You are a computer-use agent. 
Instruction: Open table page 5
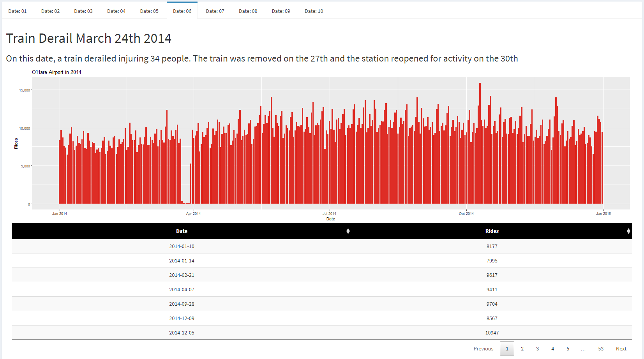tap(568, 348)
